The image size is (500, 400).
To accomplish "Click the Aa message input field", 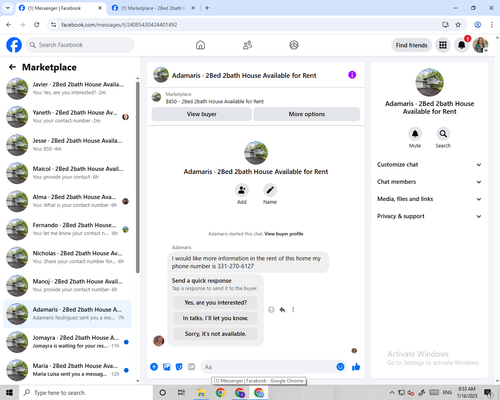I will coord(267,367).
